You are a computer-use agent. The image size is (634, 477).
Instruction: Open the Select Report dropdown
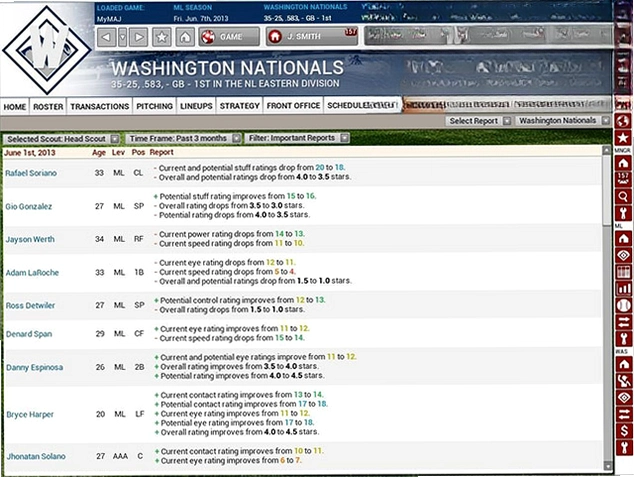point(479,121)
